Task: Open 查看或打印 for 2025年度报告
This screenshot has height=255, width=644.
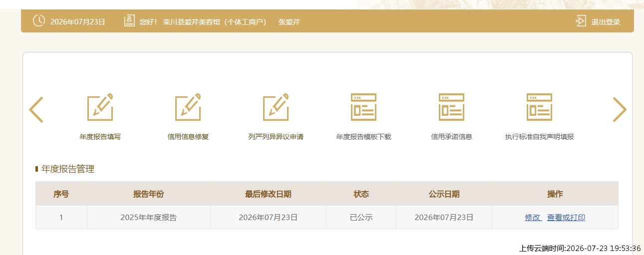Action: coord(566,218)
